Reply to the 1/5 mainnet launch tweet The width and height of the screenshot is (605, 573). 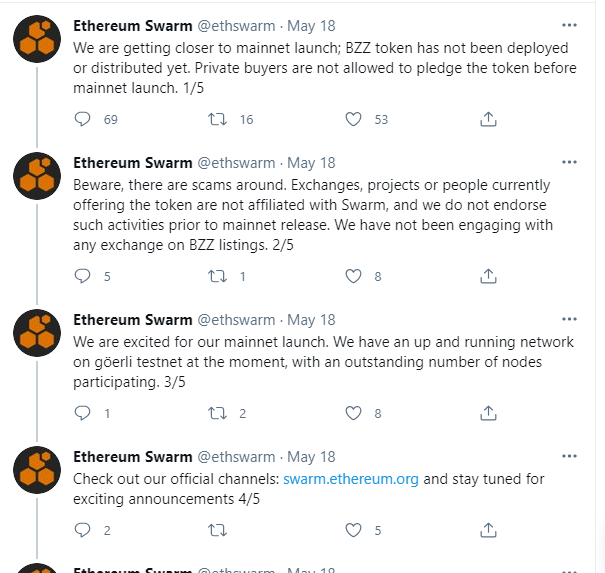pyautogui.click(x=83, y=119)
